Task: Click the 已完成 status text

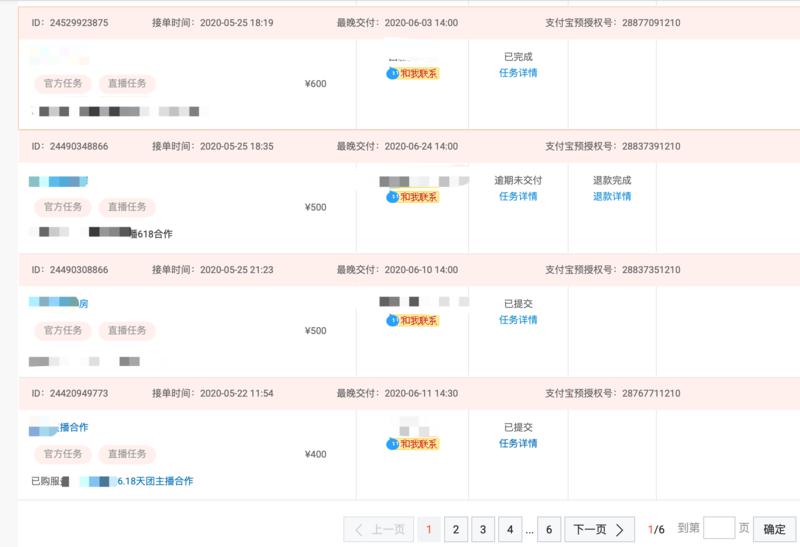Action: pos(518,57)
